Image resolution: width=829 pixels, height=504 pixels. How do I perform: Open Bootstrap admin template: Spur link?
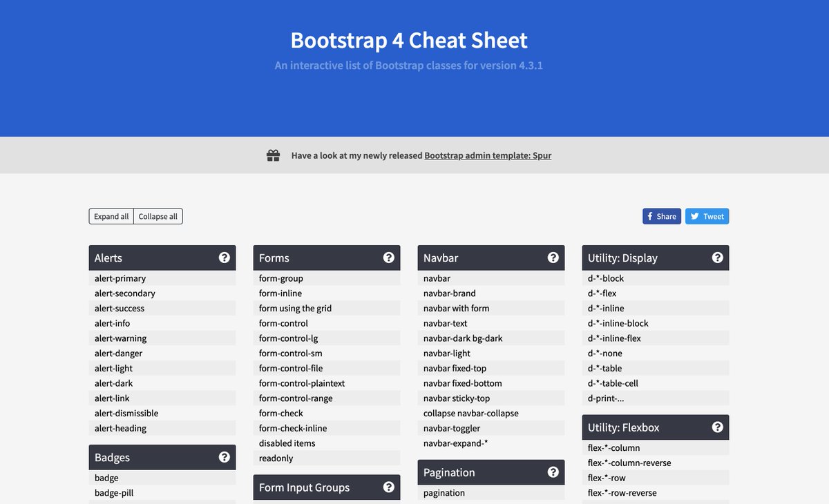click(x=488, y=155)
